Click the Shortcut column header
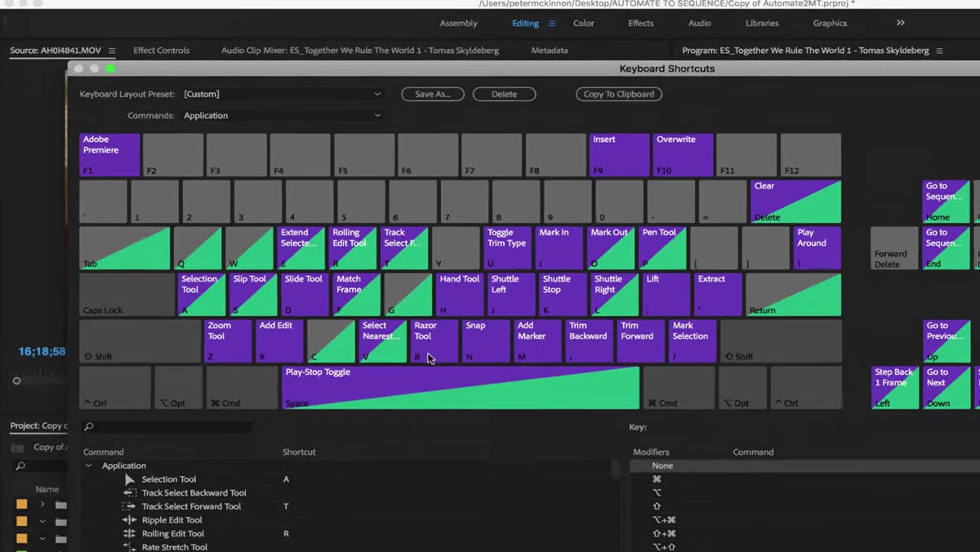980x552 pixels. pos(299,452)
